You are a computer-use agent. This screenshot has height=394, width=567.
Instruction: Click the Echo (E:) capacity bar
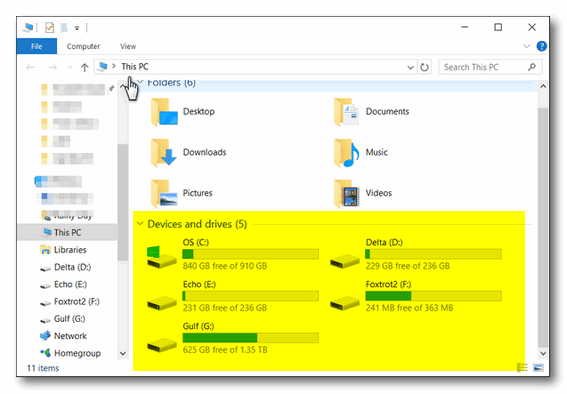click(251, 296)
